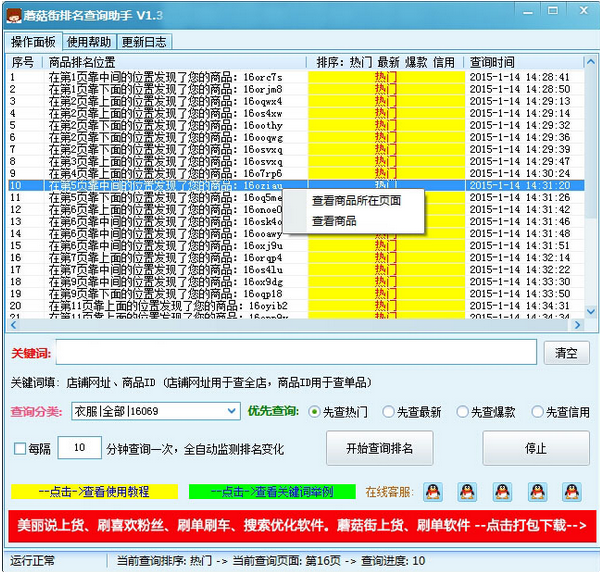This screenshot has height=572, width=600.
Task: Choose the 先查爆款 radio option
Action: (x=463, y=412)
